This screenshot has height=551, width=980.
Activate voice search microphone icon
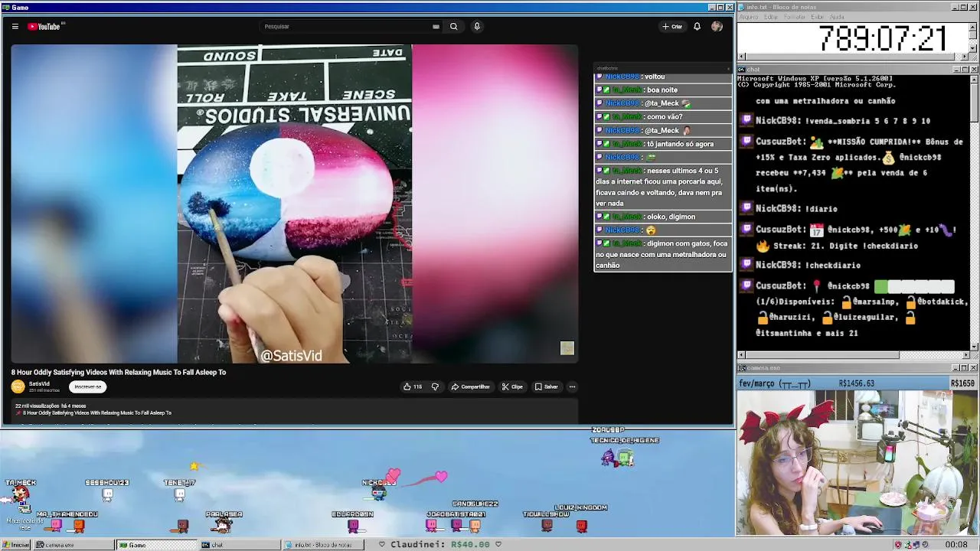[x=476, y=27]
